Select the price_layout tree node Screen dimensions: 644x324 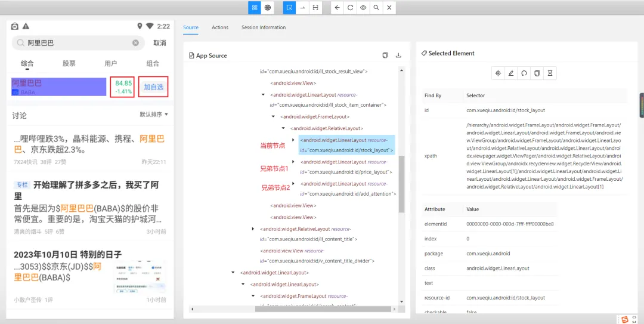click(x=346, y=166)
